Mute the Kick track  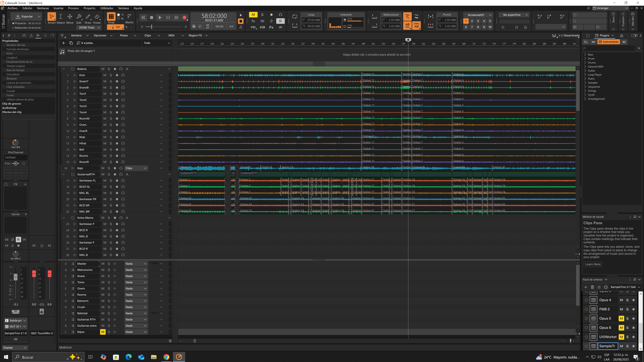(x=105, y=75)
